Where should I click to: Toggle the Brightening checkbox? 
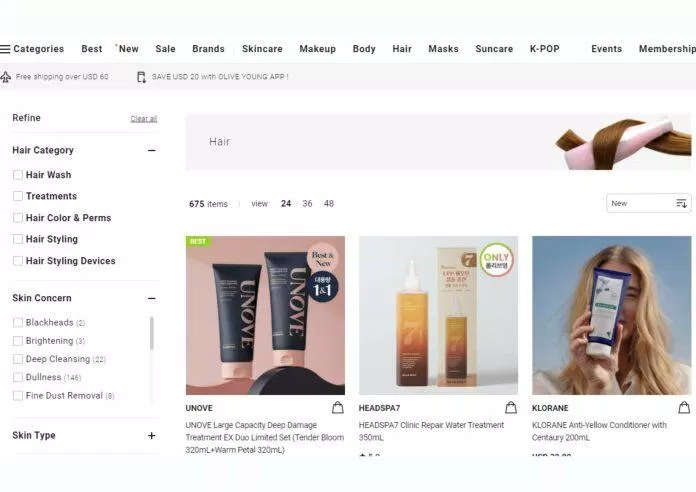[x=18, y=341]
